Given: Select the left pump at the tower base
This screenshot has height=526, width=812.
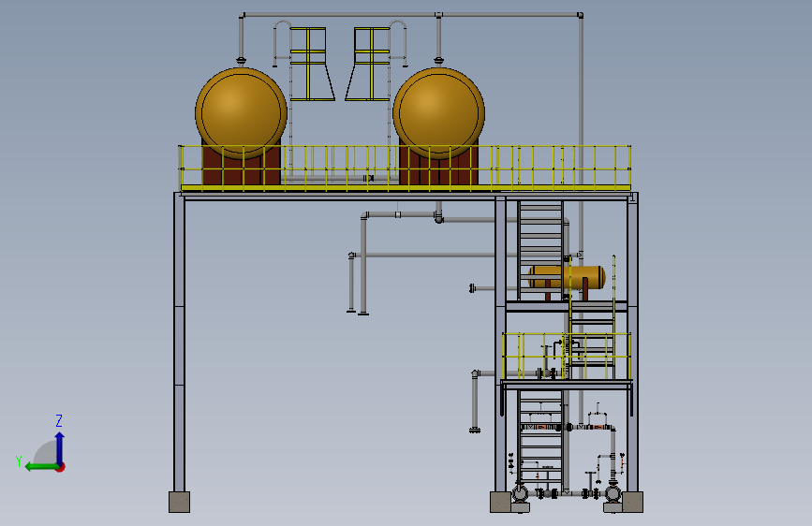Looking at the screenshot, I should pos(520,494).
